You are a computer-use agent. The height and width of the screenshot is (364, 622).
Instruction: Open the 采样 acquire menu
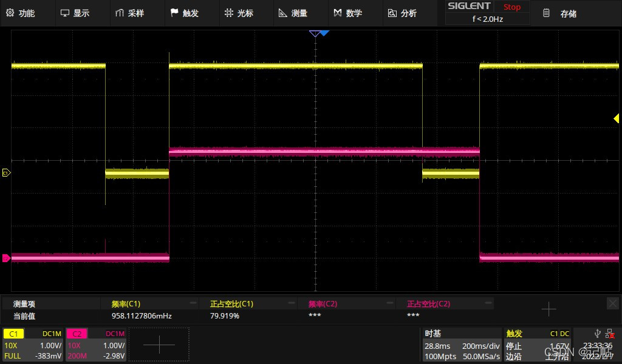tap(130, 13)
